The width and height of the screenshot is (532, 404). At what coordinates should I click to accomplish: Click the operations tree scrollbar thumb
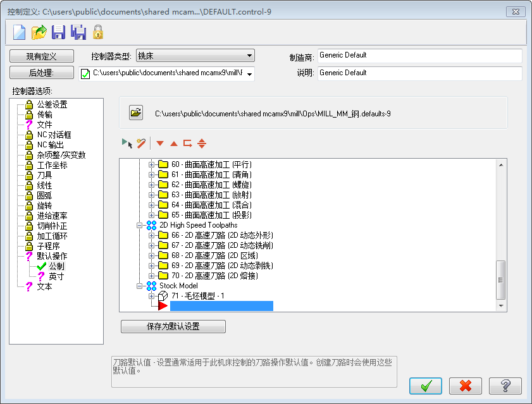pos(501,280)
